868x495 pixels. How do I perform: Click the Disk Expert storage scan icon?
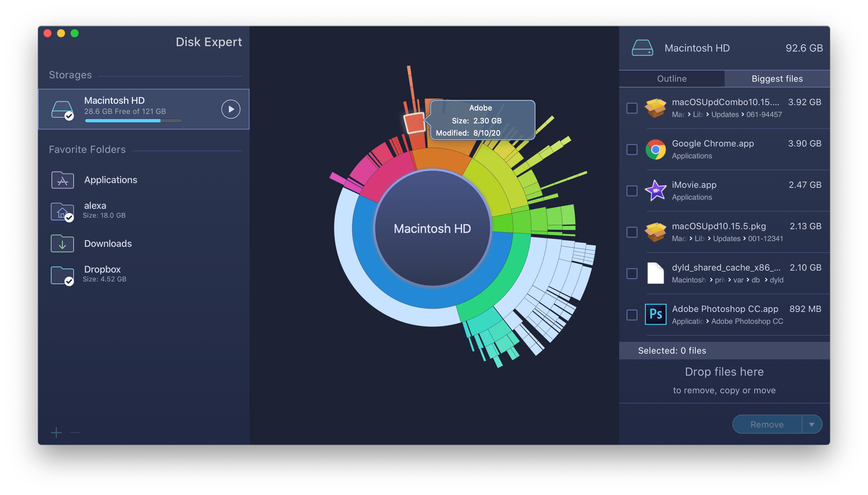click(231, 108)
